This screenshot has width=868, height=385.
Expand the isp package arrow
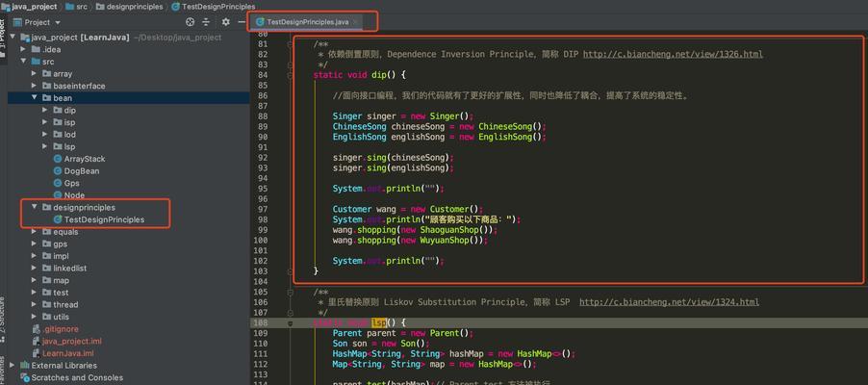(x=45, y=122)
